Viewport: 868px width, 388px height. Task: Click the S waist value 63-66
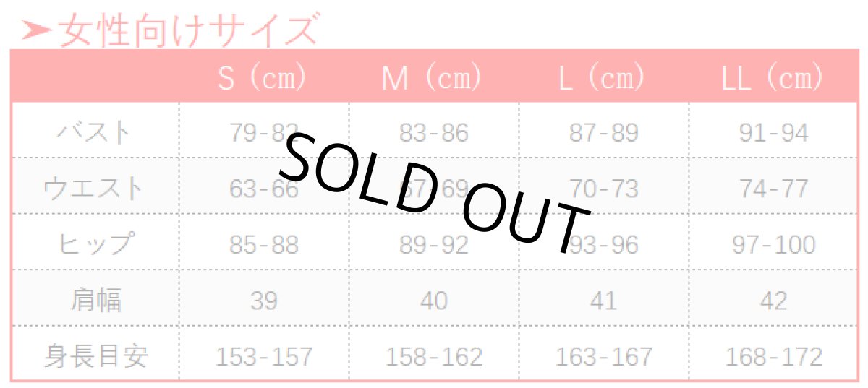[263, 189]
